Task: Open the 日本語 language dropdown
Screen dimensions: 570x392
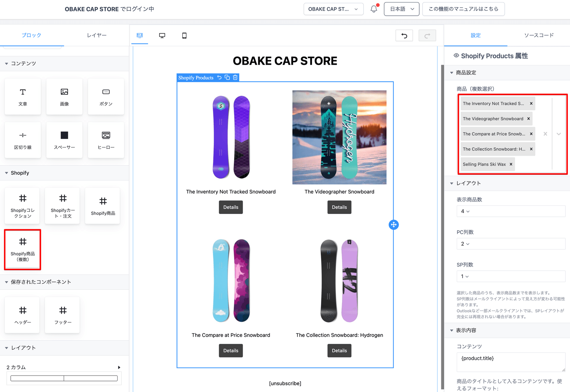Action: (401, 9)
